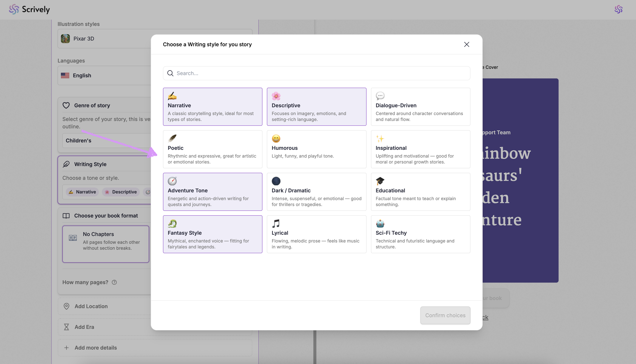Image resolution: width=636 pixels, height=364 pixels.
Task: Click the robot icon for Sci-Fi Techy
Action: click(x=380, y=223)
